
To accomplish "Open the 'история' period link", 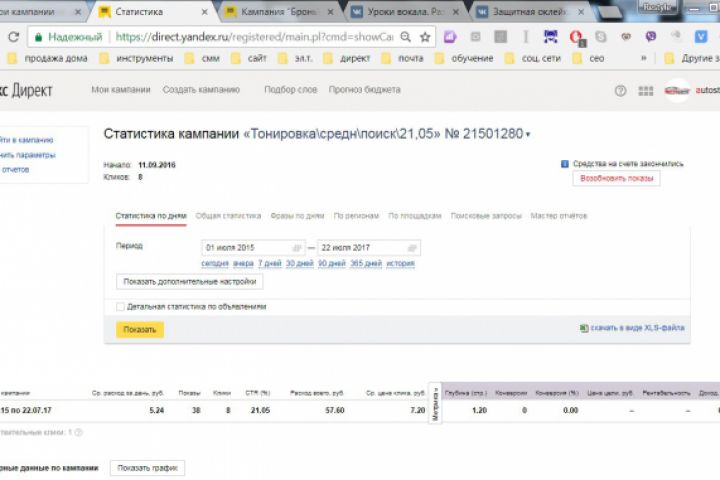I will click(400, 263).
